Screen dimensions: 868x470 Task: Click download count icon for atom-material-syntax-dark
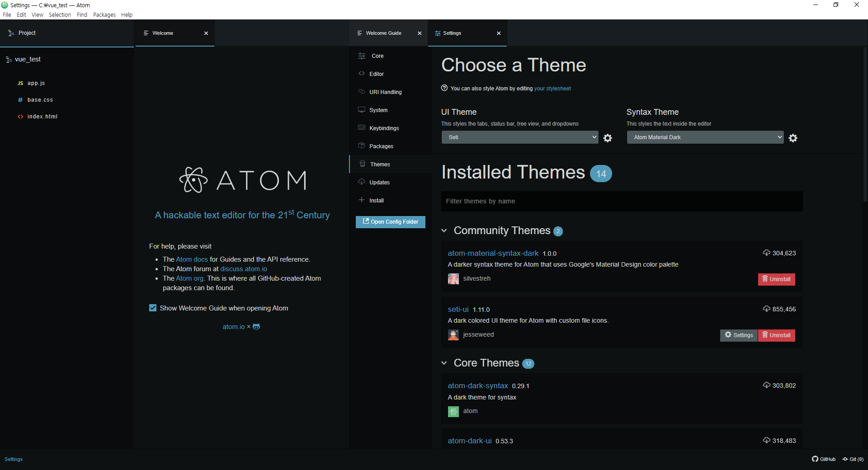point(767,253)
